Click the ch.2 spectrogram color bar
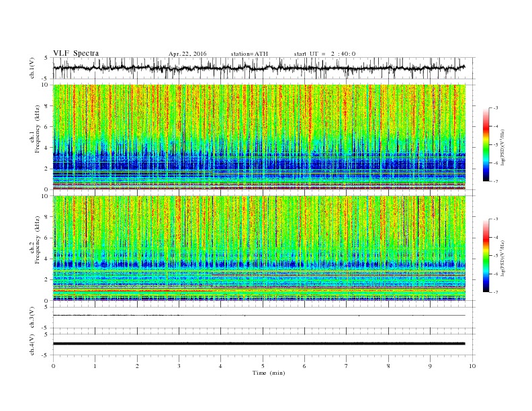The height and width of the screenshot is (411, 532). coord(486,255)
